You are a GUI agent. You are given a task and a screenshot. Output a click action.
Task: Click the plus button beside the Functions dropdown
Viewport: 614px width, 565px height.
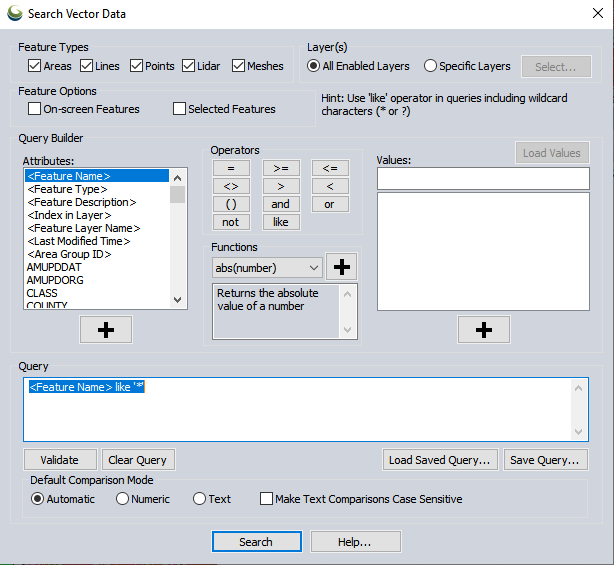341,267
